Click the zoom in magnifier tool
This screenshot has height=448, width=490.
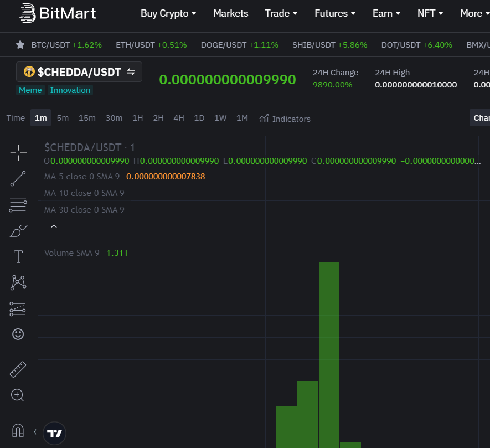pyautogui.click(x=18, y=395)
